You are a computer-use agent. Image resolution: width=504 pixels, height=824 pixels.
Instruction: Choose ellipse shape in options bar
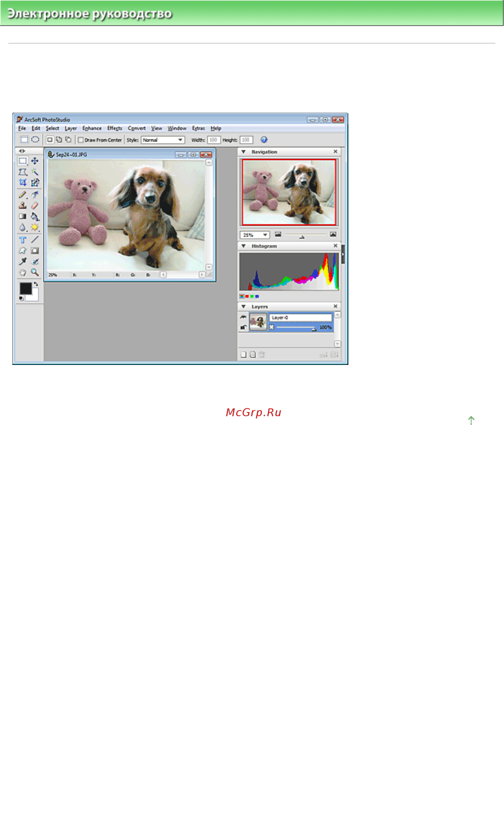35,139
